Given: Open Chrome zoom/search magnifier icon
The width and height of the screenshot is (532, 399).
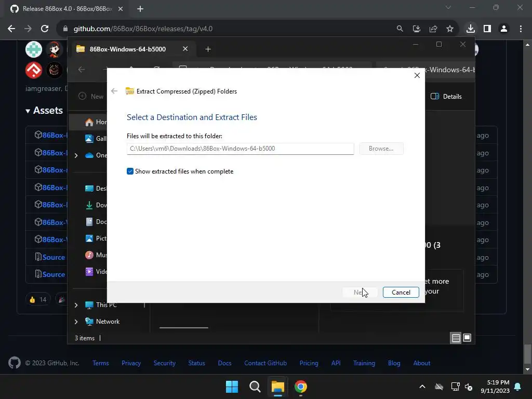Looking at the screenshot, I should point(400,29).
